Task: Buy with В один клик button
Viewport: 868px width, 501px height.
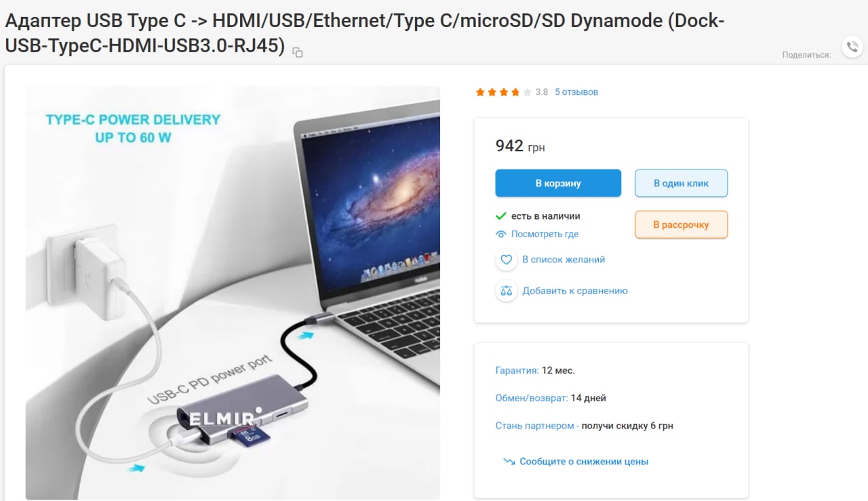Action: click(681, 183)
